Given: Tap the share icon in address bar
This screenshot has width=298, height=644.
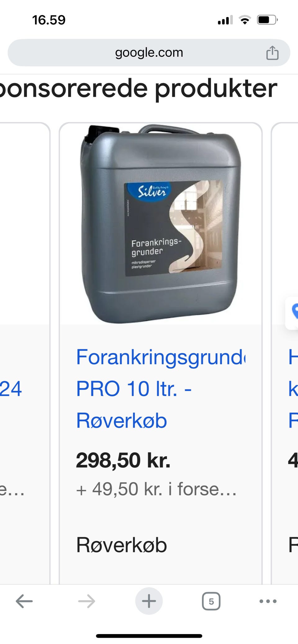Looking at the screenshot, I should [272, 52].
